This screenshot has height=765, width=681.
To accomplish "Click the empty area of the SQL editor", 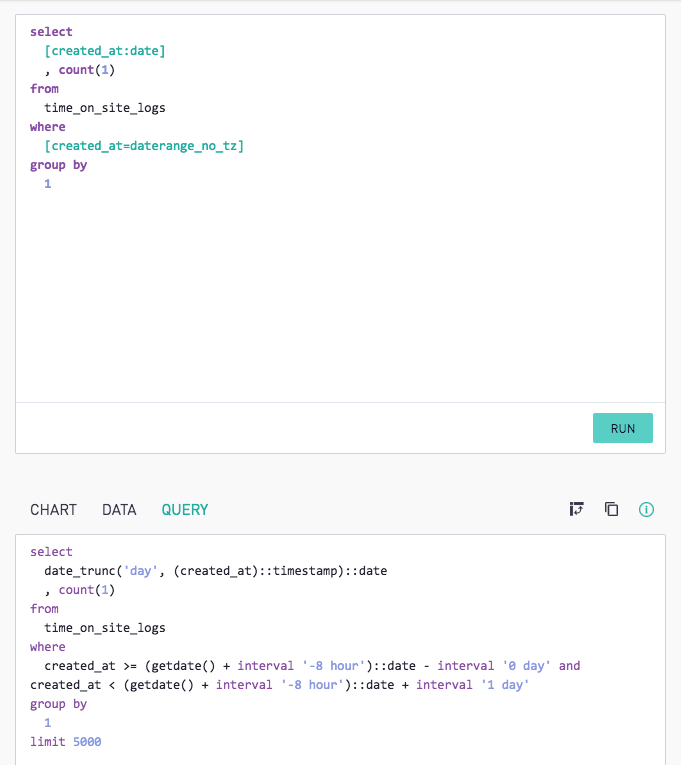I will point(340,293).
